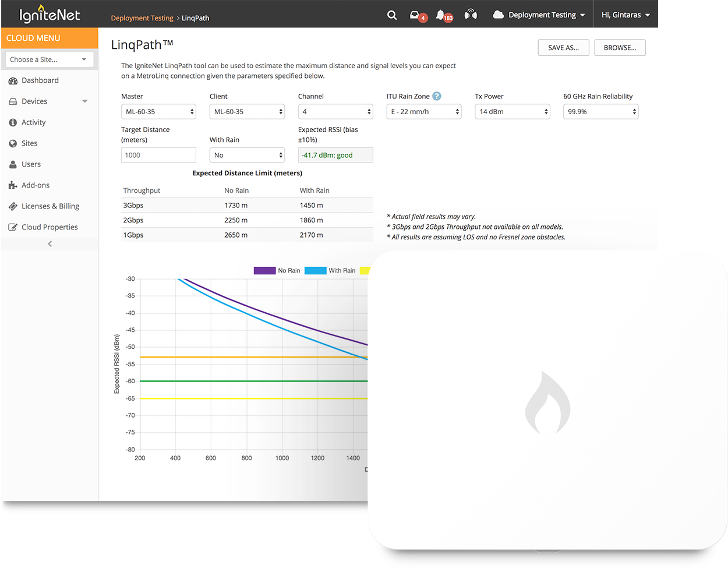Click the Users person icon
Viewport: 728px width, 569px height.
pos(13,165)
